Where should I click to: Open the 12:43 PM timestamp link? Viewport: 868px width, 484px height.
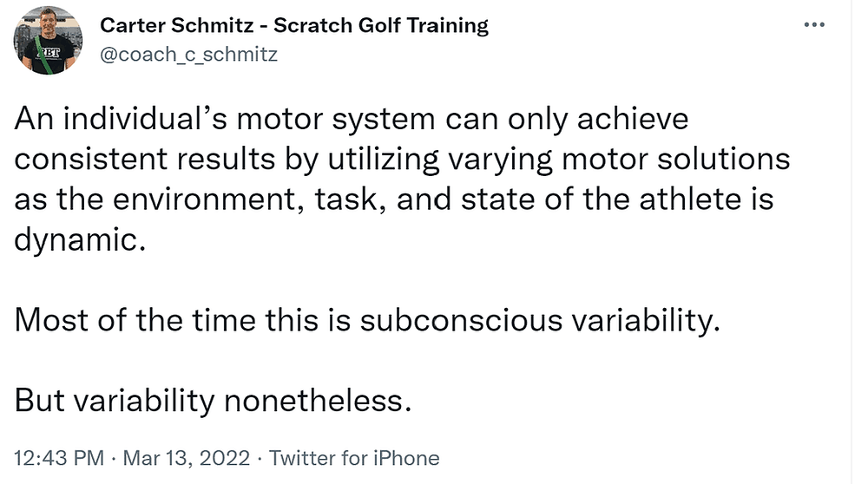pyautogui.click(x=59, y=458)
